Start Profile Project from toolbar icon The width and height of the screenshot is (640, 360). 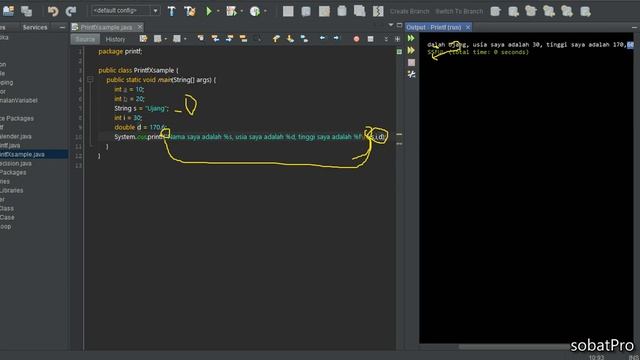click(x=255, y=11)
